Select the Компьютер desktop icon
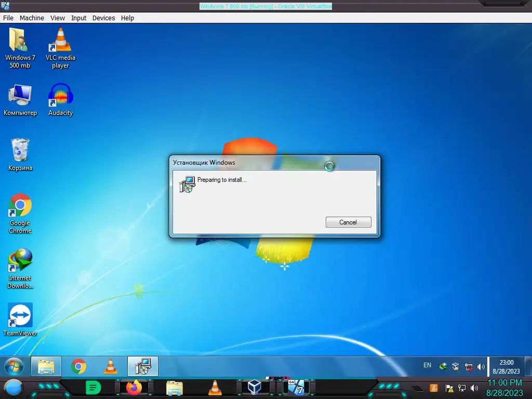The height and width of the screenshot is (399, 532). (x=20, y=100)
